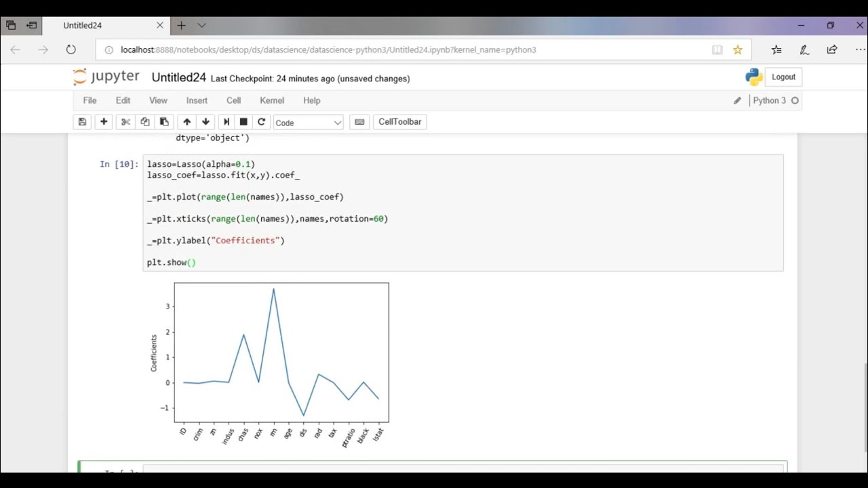Move selected cell up arrow

click(x=186, y=122)
